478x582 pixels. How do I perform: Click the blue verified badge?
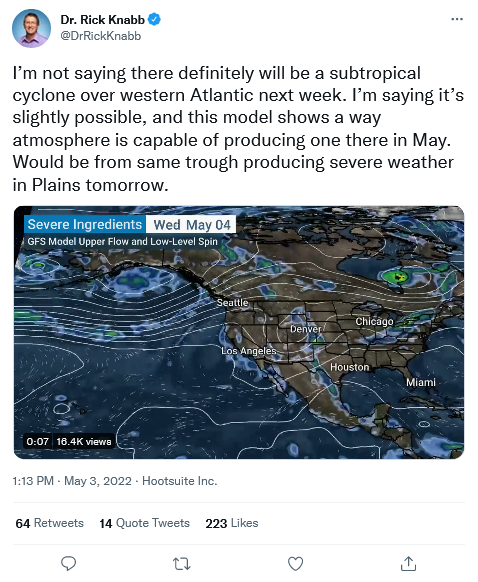[154, 19]
